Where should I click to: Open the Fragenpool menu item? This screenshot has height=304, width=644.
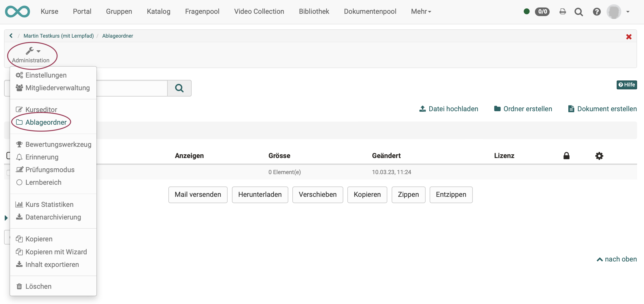[202, 11]
